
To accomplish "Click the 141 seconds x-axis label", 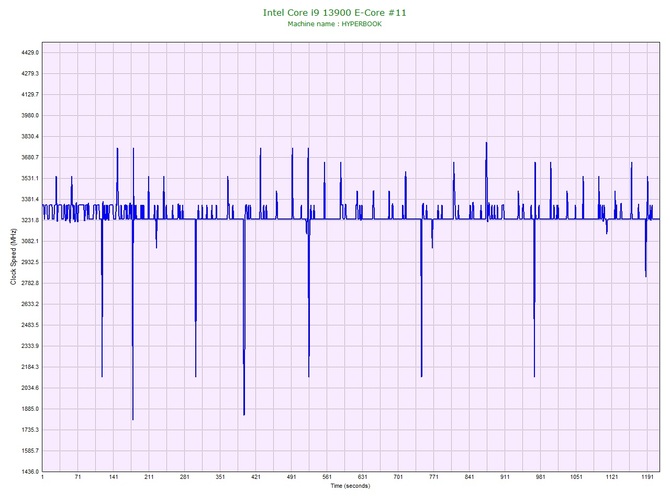I will [113, 477].
